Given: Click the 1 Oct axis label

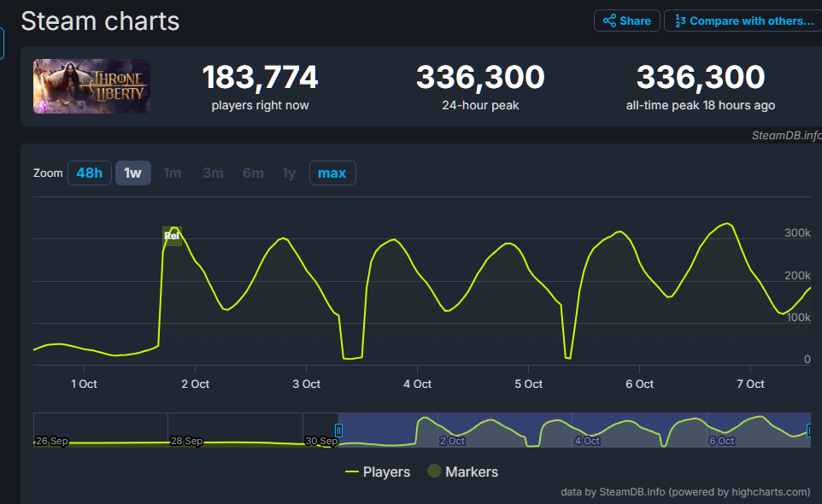Looking at the screenshot, I should tap(84, 384).
